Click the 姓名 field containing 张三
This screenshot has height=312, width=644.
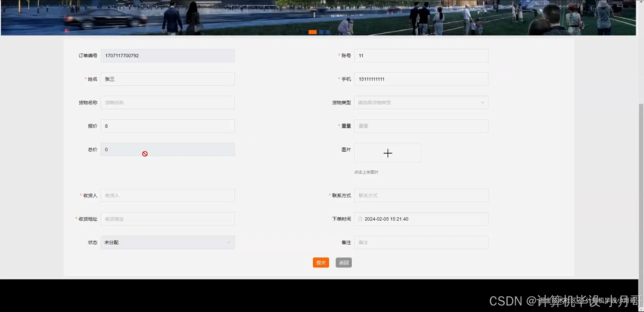click(x=168, y=79)
